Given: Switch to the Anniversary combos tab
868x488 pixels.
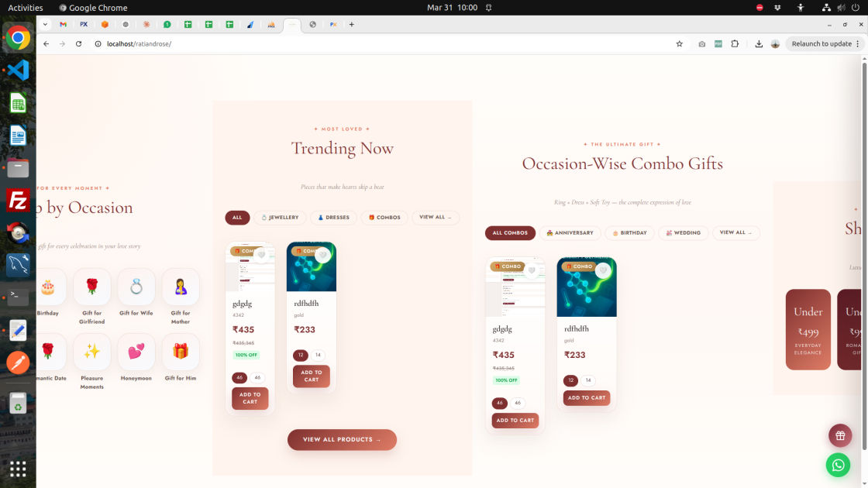Looking at the screenshot, I should click(x=570, y=233).
